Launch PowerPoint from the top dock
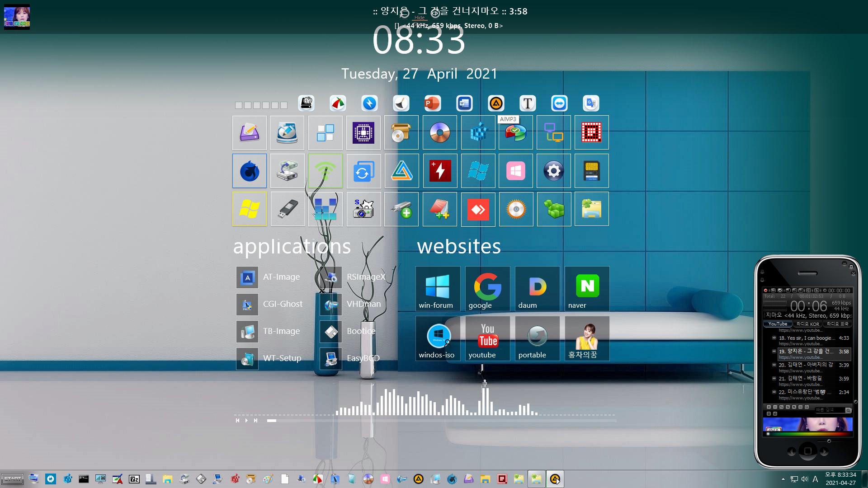The width and height of the screenshot is (868, 488). tap(433, 103)
